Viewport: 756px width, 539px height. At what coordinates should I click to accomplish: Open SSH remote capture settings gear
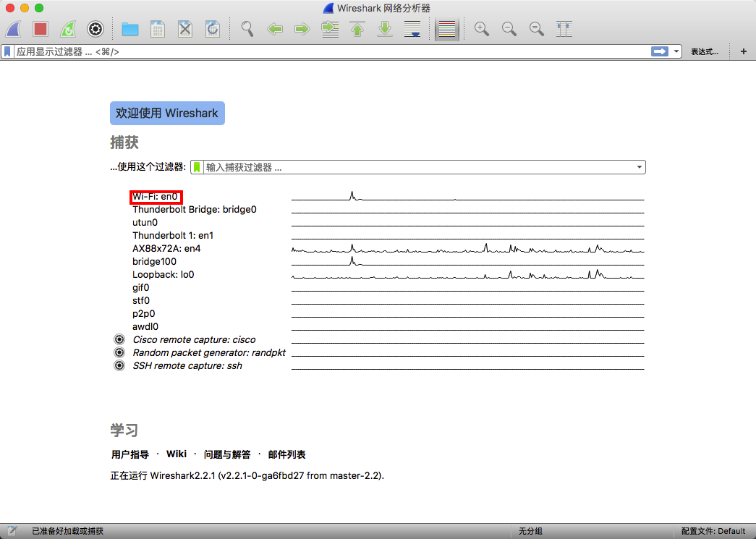pos(119,365)
